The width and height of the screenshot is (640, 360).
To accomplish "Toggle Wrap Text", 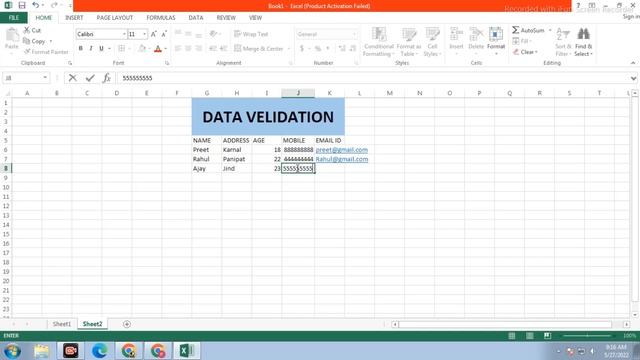I will pyautogui.click(x=251, y=34).
